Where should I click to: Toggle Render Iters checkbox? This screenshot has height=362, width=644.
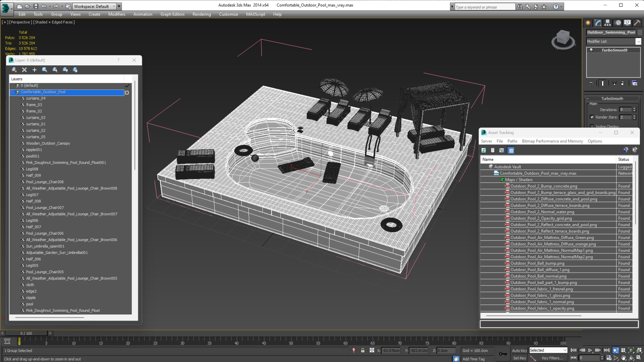tap(592, 117)
